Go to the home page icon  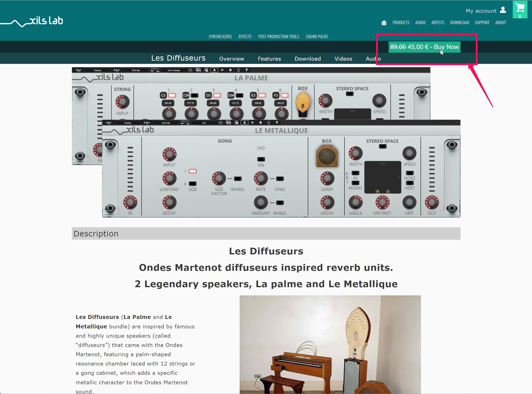[x=384, y=23]
